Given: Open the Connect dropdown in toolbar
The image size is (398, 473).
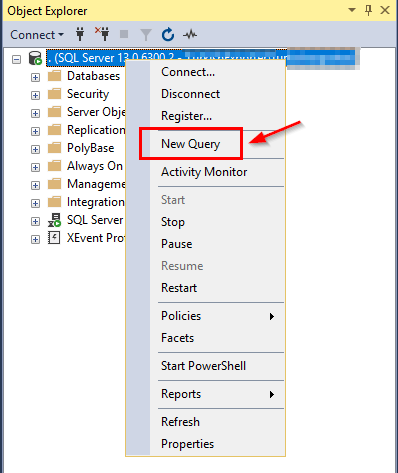Looking at the screenshot, I should point(37,35).
